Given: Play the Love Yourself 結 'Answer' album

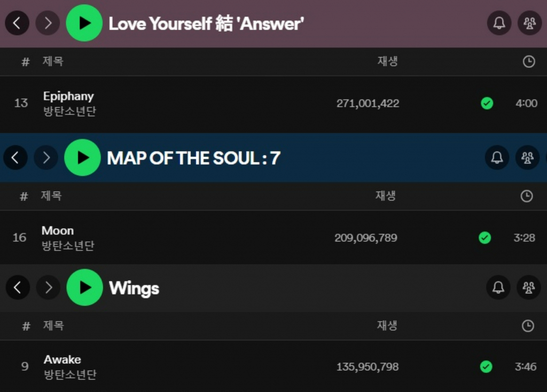Looking at the screenshot, I should tap(84, 23).
